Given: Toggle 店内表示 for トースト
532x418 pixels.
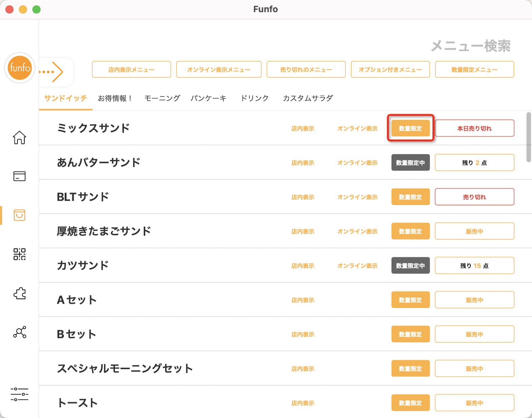Looking at the screenshot, I should click(x=303, y=403).
